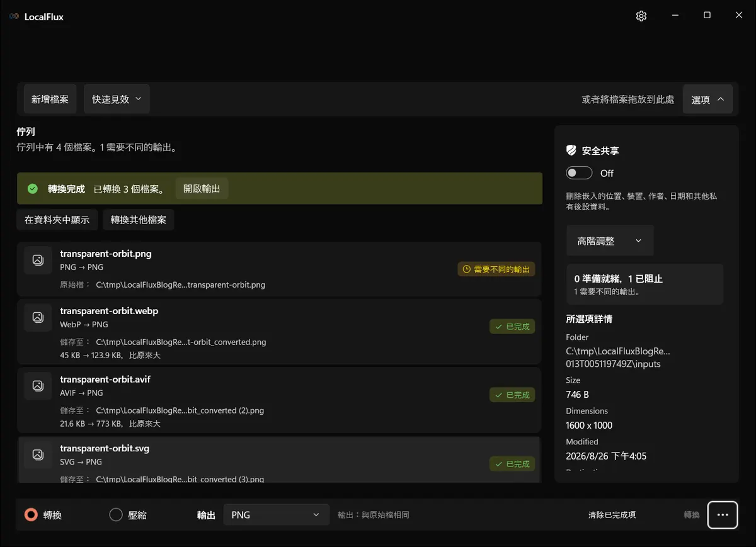The height and width of the screenshot is (547, 756).
Task: Select the transparent-orbit.svg file name
Action: (105, 448)
